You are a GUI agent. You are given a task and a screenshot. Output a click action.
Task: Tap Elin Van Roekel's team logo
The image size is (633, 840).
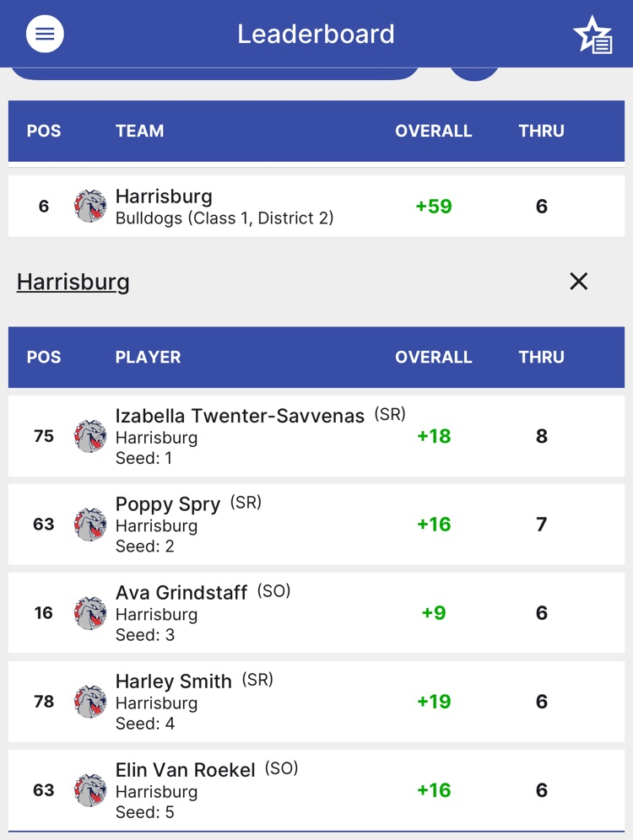pos(90,790)
